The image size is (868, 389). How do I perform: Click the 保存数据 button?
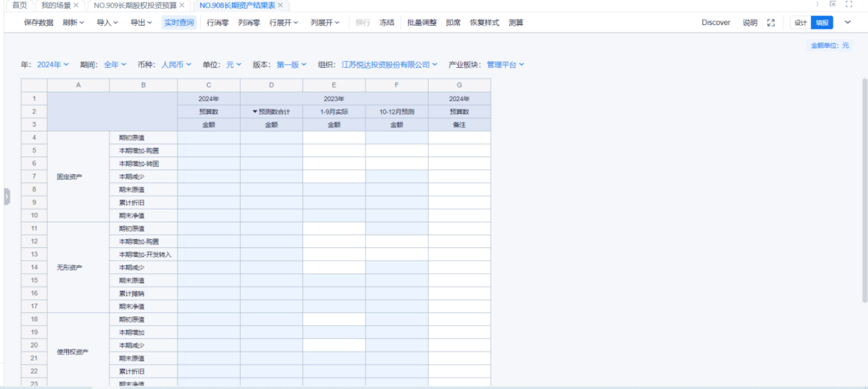(x=39, y=23)
